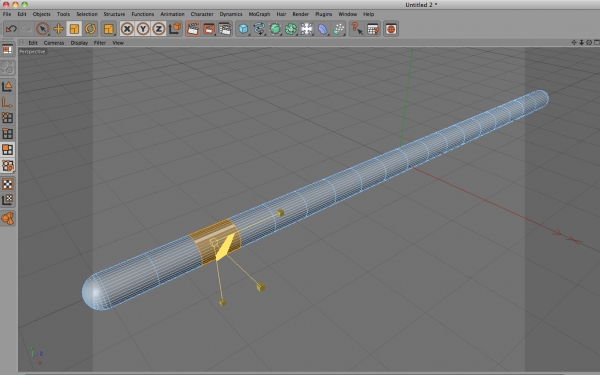This screenshot has height=375, width=600.
Task: Open the white light/scene object icon
Action: point(307,29)
